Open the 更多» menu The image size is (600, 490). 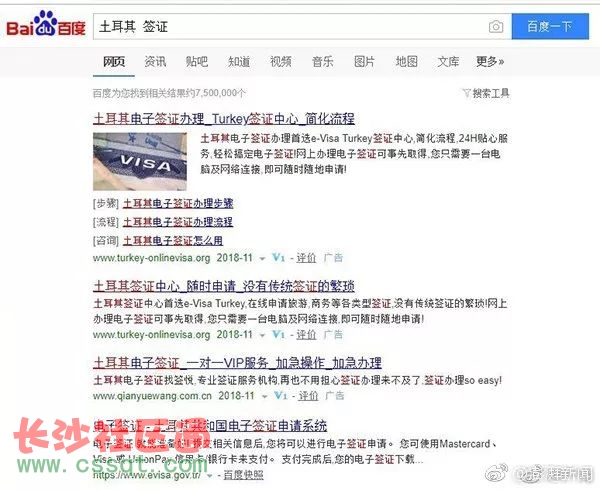(490, 62)
